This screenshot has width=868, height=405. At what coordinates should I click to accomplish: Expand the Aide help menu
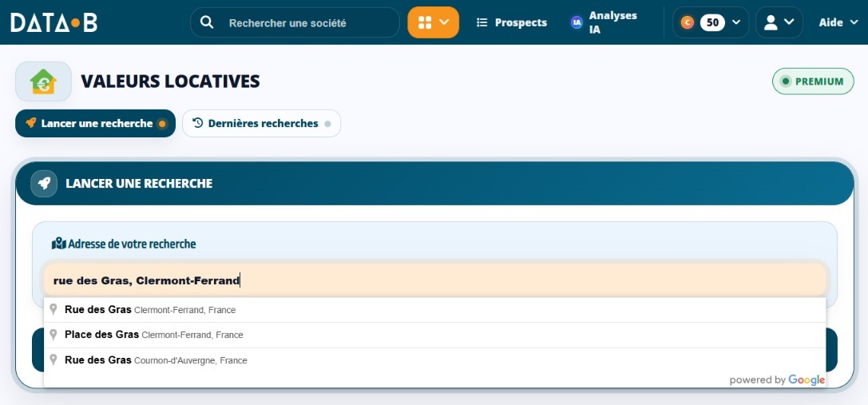coord(838,22)
